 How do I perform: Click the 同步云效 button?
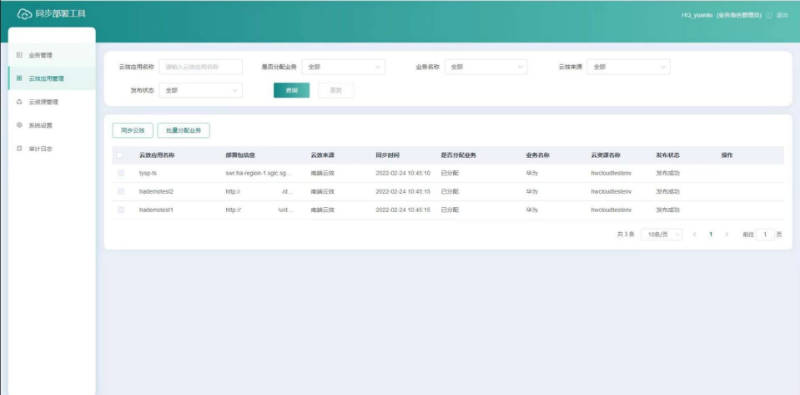133,131
